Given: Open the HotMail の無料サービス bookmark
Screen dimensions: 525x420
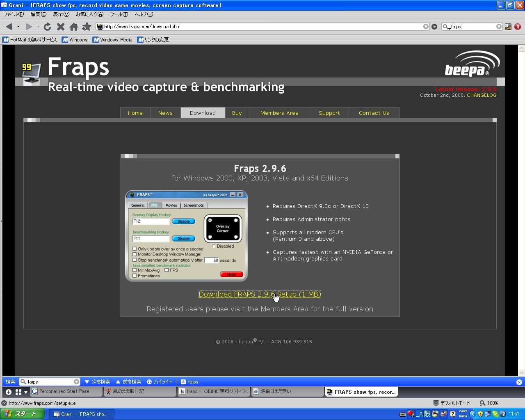Looking at the screenshot, I should [30, 40].
